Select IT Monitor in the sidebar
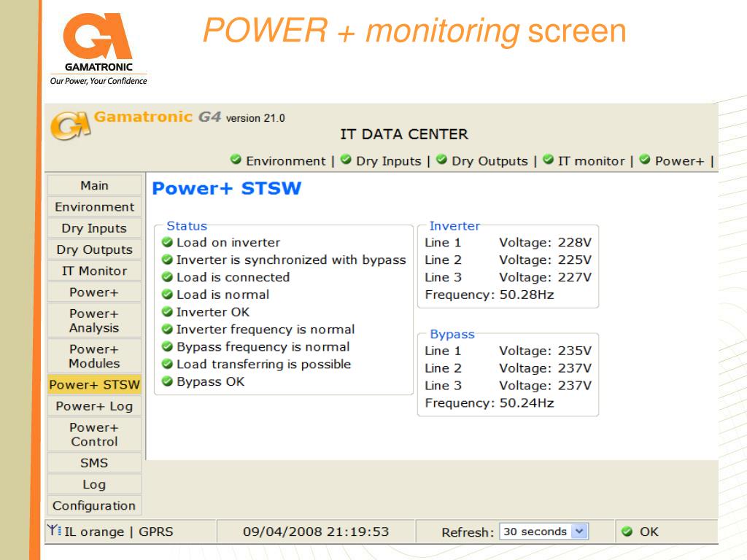This screenshot has height=560, width=747. (x=94, y=271)
